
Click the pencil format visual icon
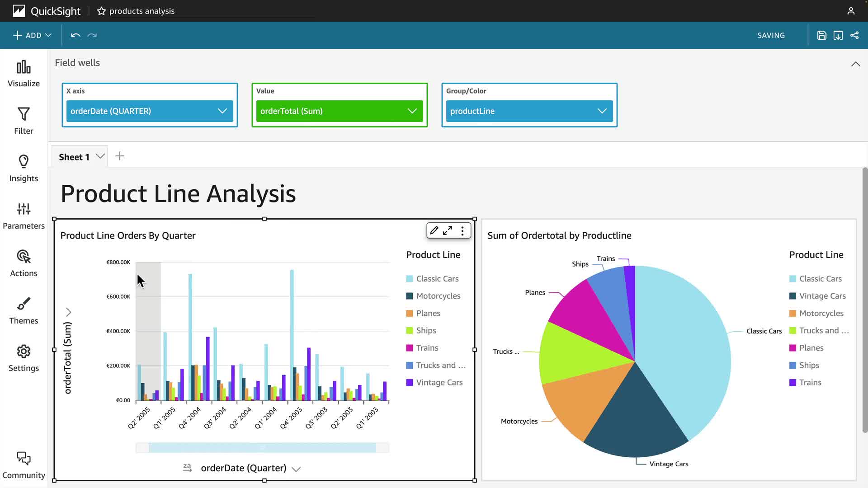coord(434,230)
